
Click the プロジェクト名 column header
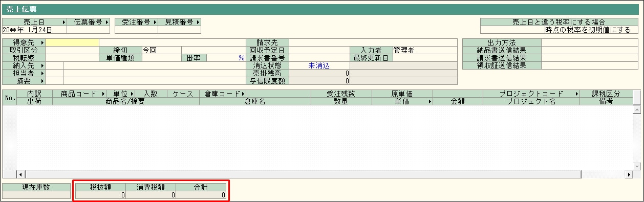point(531,101)
